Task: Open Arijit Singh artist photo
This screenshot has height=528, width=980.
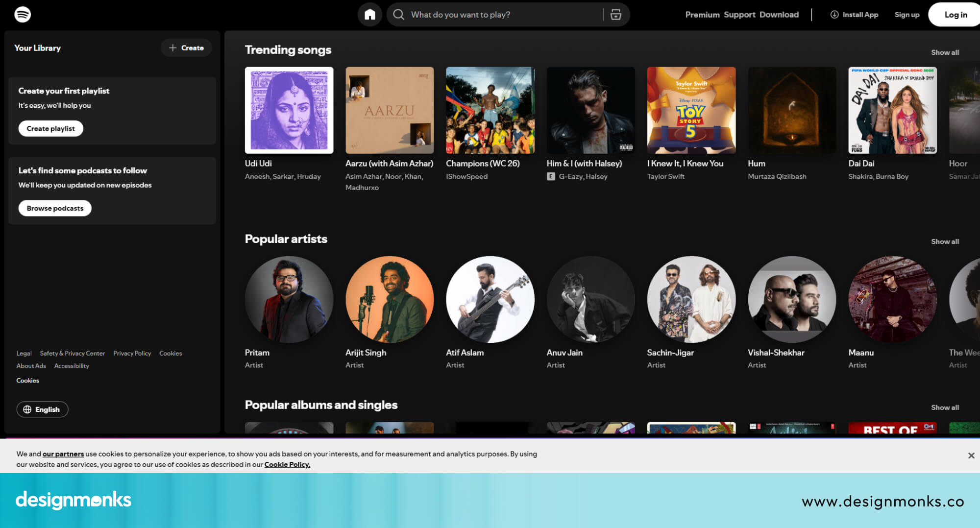Action: tap(390, 299)
